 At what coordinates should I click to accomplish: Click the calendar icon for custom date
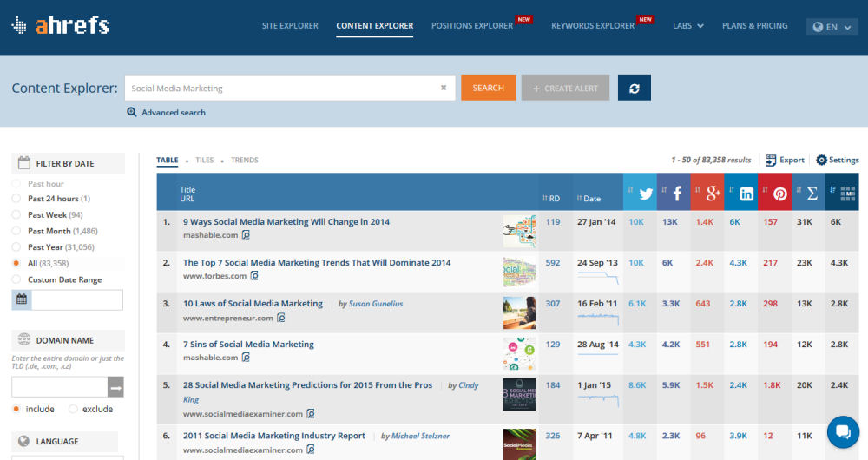(22, 299)
